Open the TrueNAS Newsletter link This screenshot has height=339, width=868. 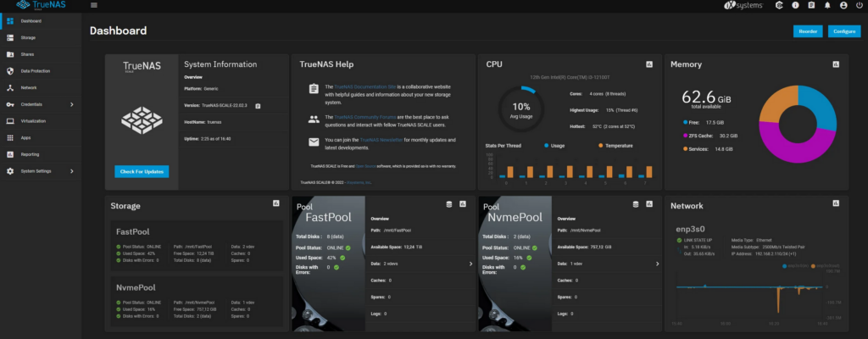pyautogui.click(x=381, y=140)
